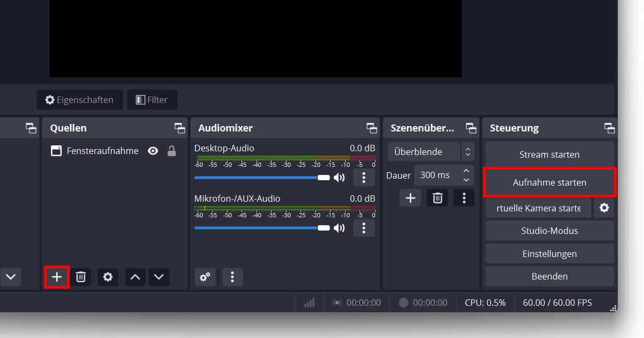Toggle lock on Fensteraufnahme source
The image size is (644, 338).
172,151
